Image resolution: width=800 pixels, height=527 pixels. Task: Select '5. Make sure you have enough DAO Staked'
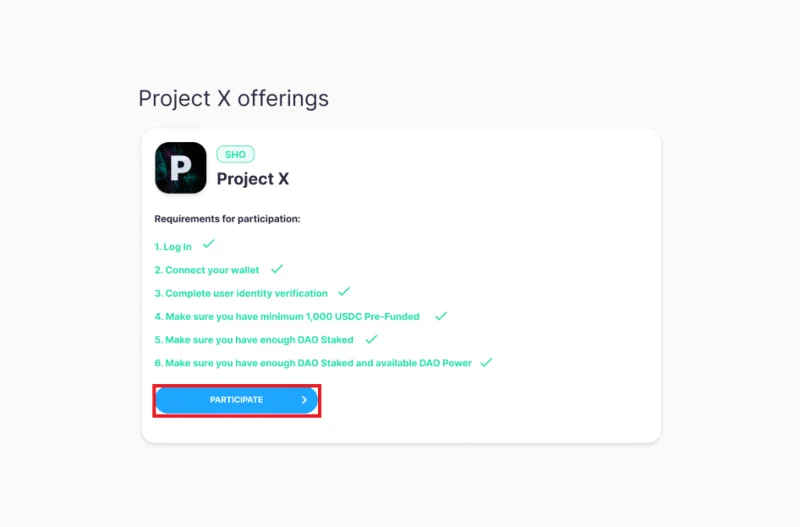[x=254, y=340]
